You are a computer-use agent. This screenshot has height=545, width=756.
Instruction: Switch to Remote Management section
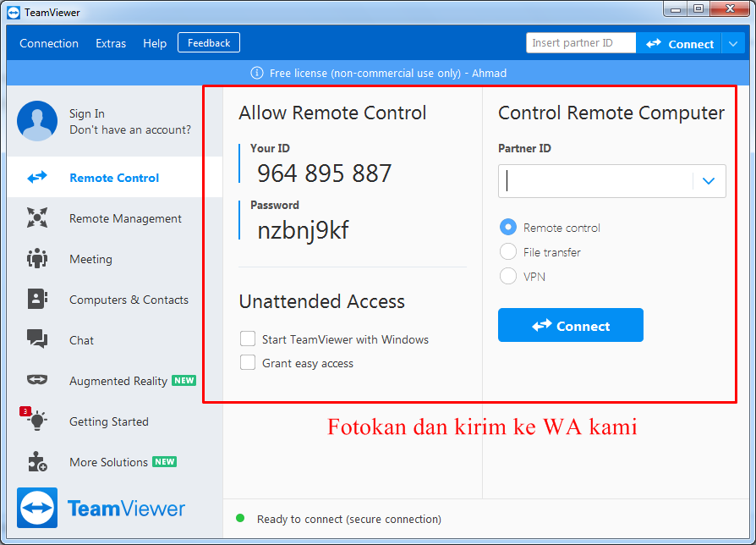pos(115,218)
